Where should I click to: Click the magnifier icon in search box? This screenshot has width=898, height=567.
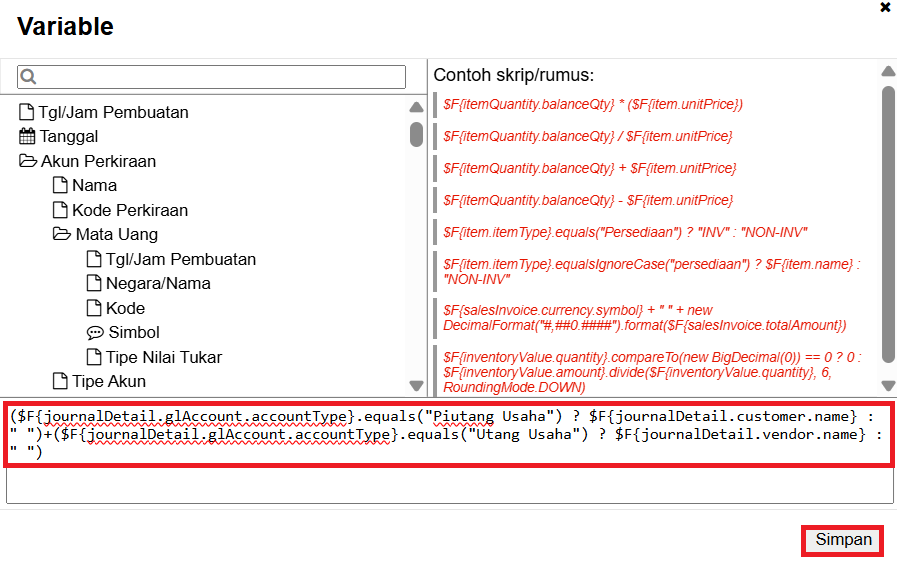point(28,77)
